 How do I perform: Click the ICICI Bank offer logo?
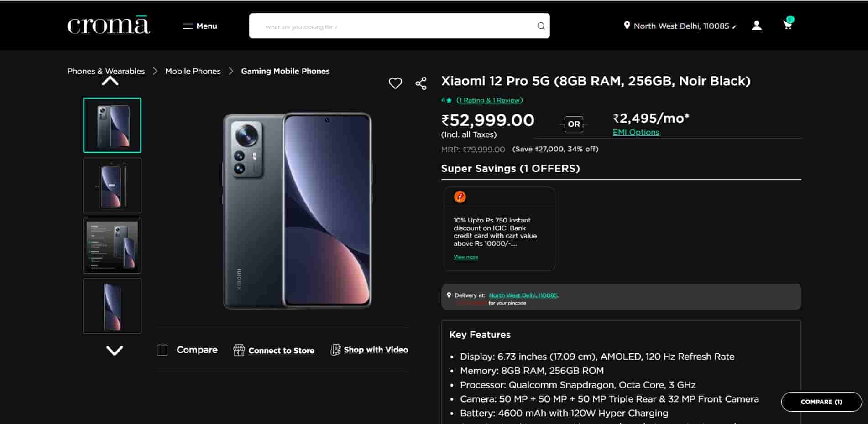click(460, 197)
